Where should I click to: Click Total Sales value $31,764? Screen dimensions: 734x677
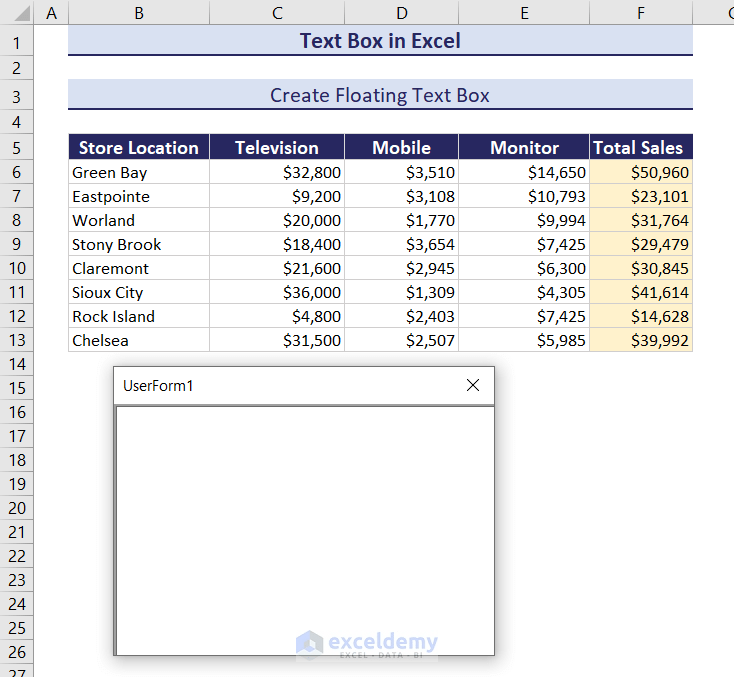(641, 220)
